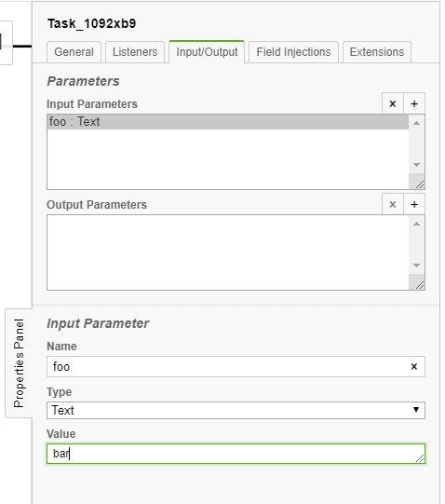Click the output parameters list resize handle

[419, 285]
